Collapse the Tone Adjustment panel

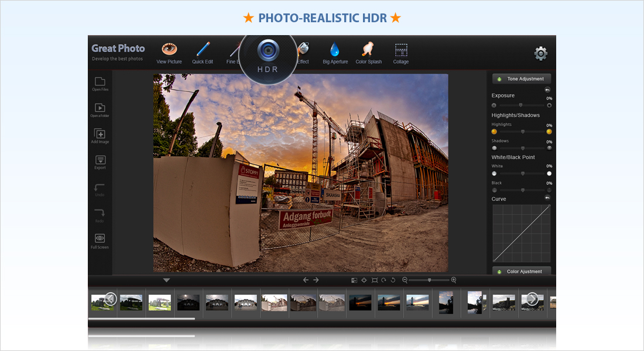tap(521, 79)
